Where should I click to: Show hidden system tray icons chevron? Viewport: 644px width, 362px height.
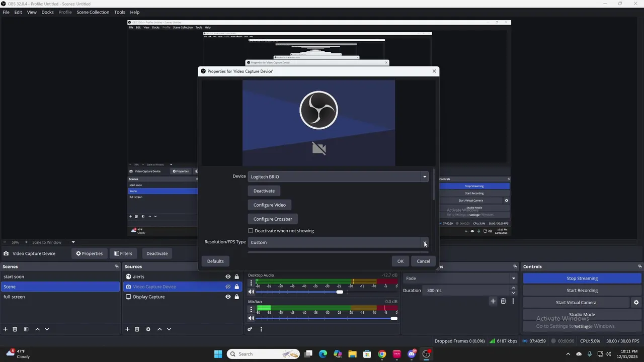point(568,354)
